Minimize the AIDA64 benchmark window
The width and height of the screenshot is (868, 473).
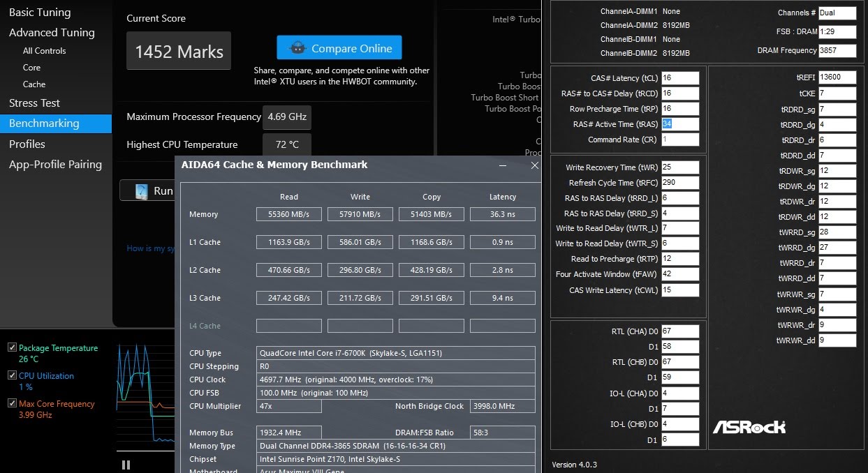tap(503, 165)
